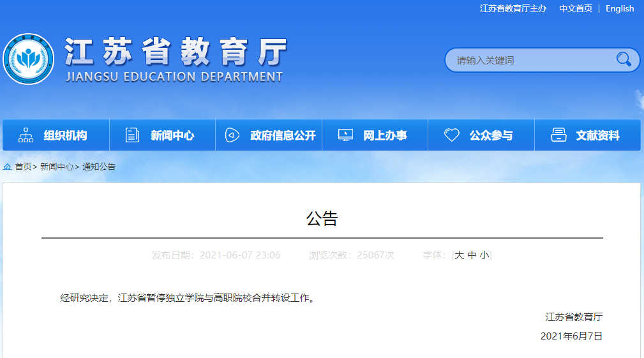Click the 发布日期 2021-06-07 23:06 text
Image resolution: width=644 pixels, height=358 pixels.
(216, 255)
